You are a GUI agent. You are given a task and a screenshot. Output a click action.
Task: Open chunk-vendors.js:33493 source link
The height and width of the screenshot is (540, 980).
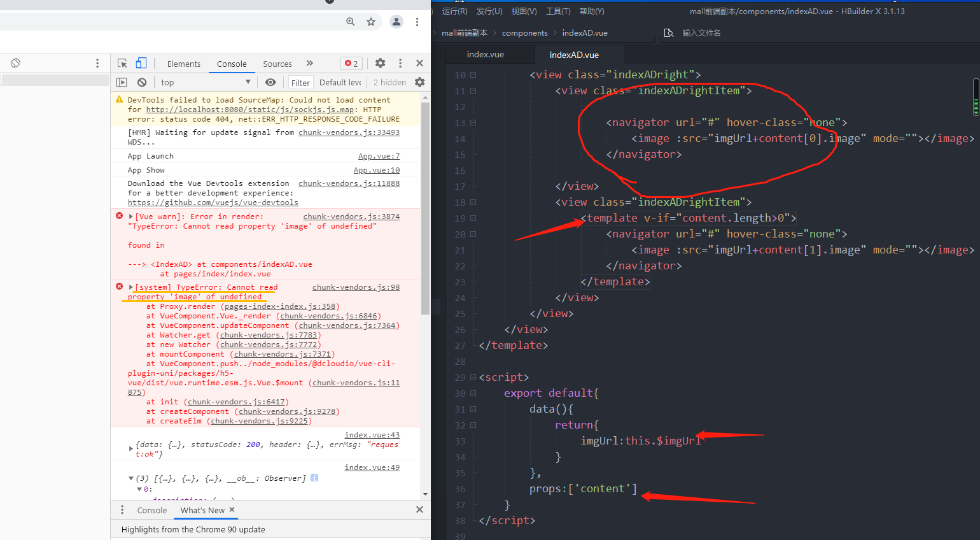click(349, 132)
